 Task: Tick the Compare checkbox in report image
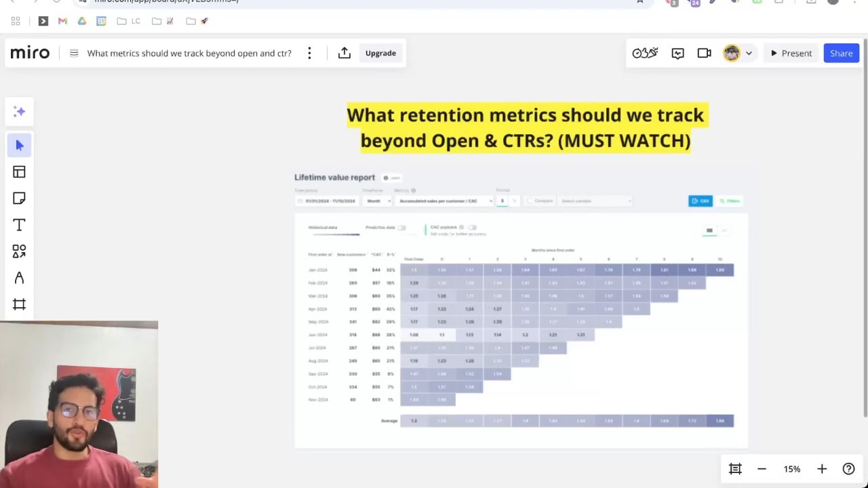(531, 201)
